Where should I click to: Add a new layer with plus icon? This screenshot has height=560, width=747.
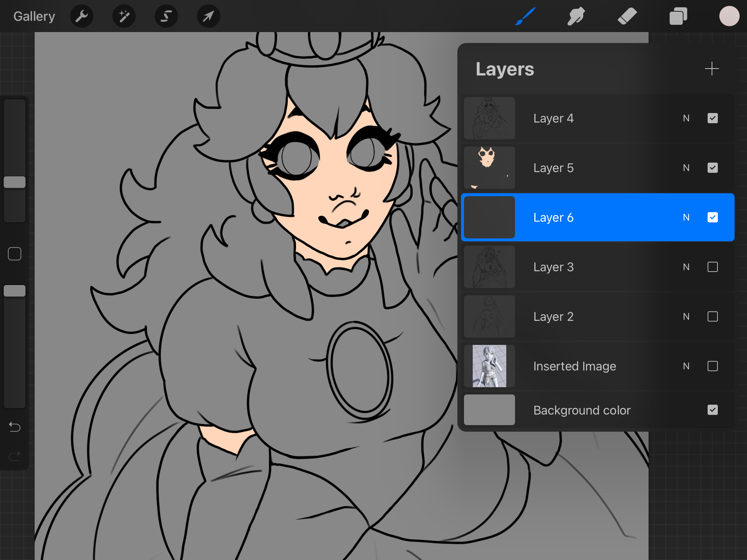(712, 69)
